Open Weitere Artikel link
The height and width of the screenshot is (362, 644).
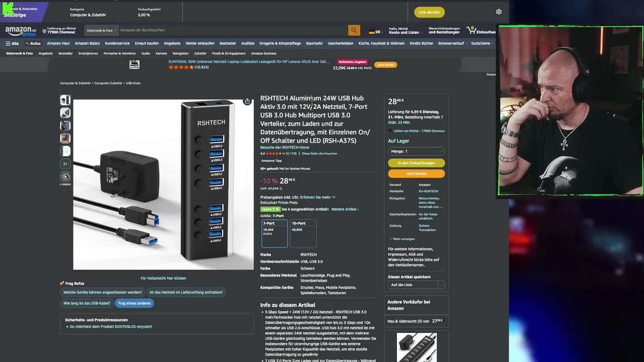pyautogui.click(x=345, y=209)
